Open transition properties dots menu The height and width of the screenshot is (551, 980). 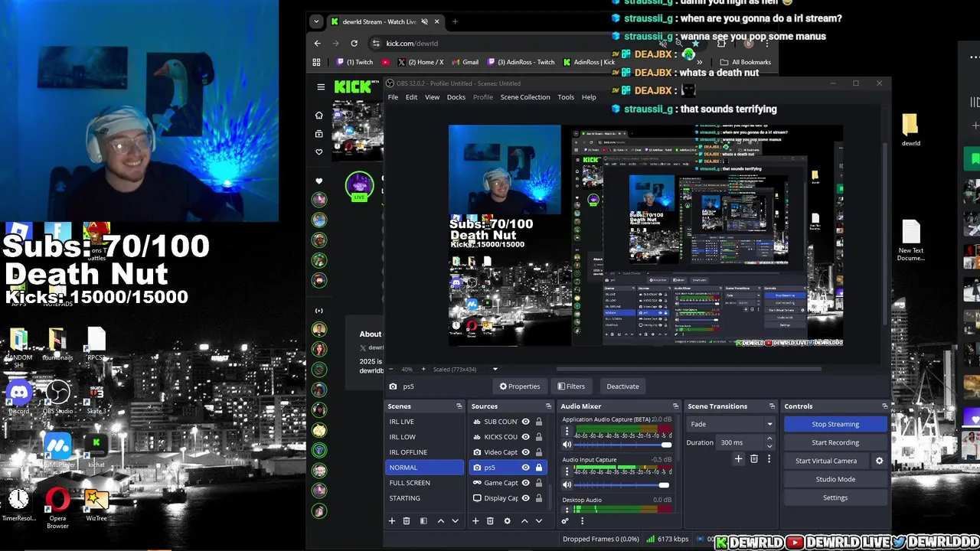click(x=769, y=459)
